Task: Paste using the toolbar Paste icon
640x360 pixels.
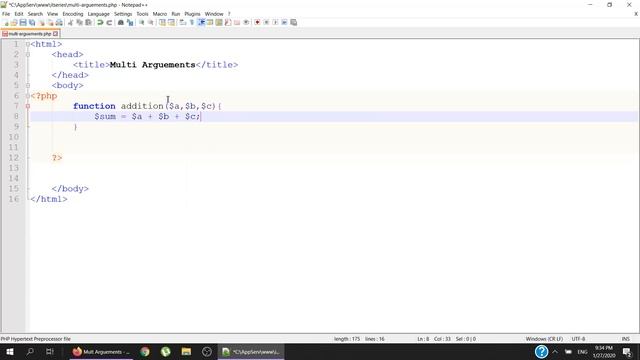Action: 89,22
